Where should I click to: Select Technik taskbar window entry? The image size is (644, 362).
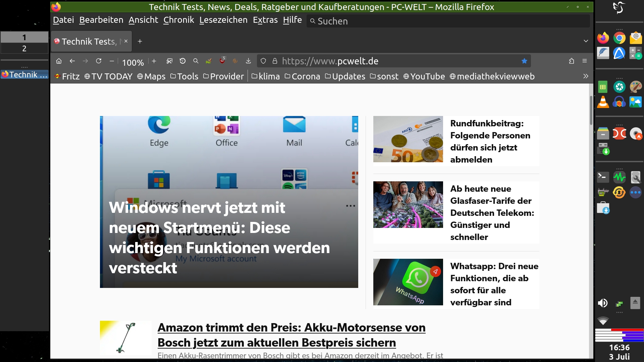coord(24,74)
